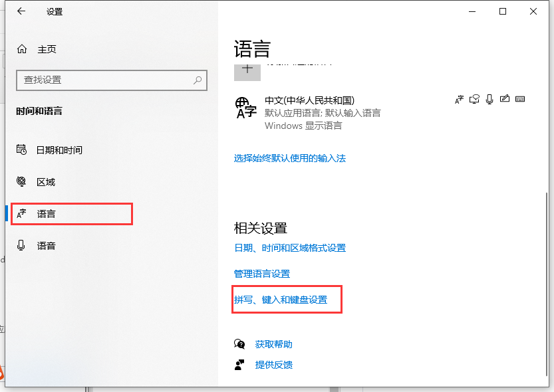Click the keyboard icon for 中文
This screenshot has height=392, width=554.
click(520, 100)
